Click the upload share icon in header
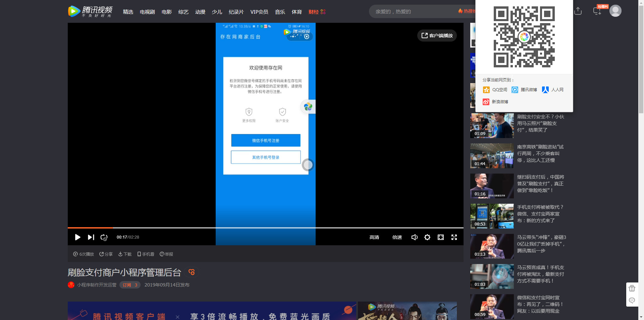The image size is (644, 320). point(578,11)
